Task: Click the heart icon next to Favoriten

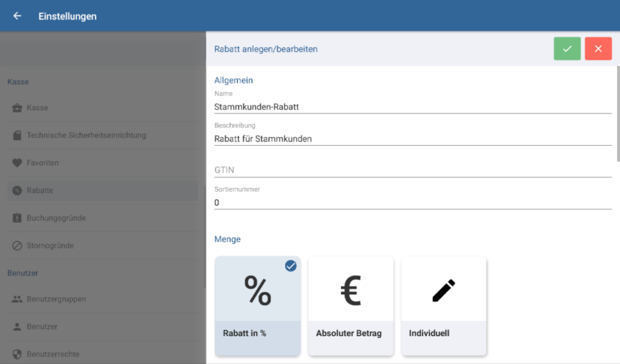Action: click(17, 163)
